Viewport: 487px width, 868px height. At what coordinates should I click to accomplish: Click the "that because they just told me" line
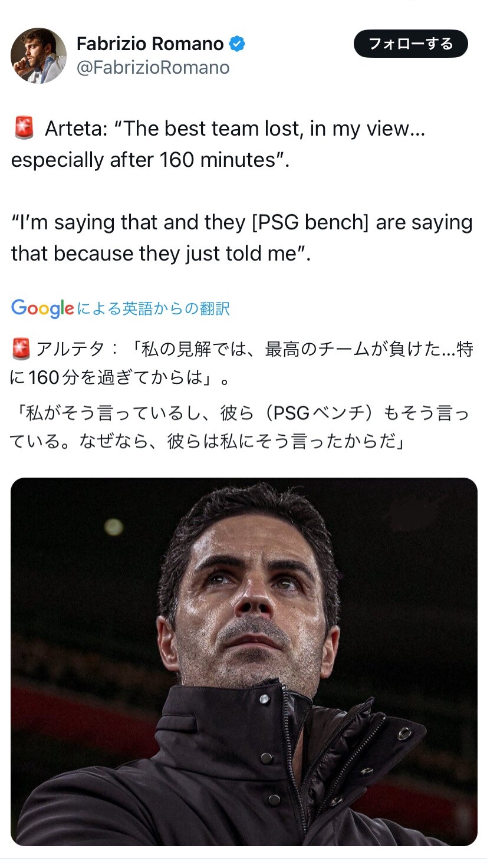click(x=160, y=254)
